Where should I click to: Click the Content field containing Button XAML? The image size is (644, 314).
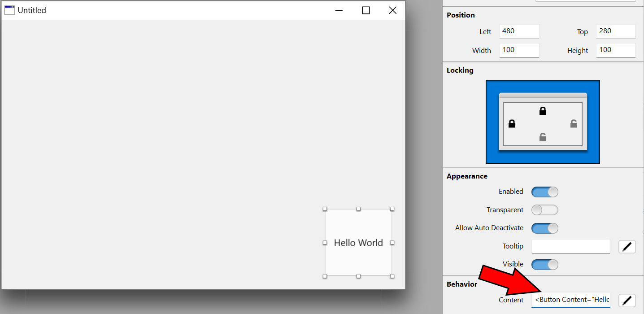click(x=570, y=300)
